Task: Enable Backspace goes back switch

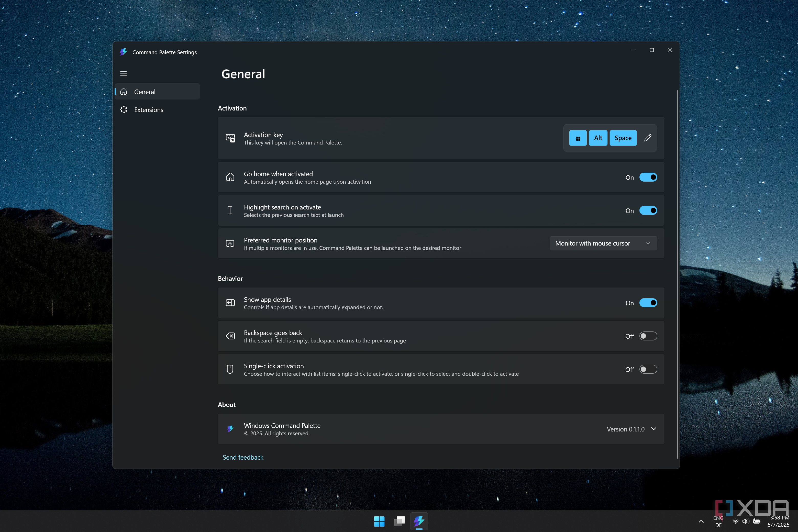Action: tap(648, 336)
